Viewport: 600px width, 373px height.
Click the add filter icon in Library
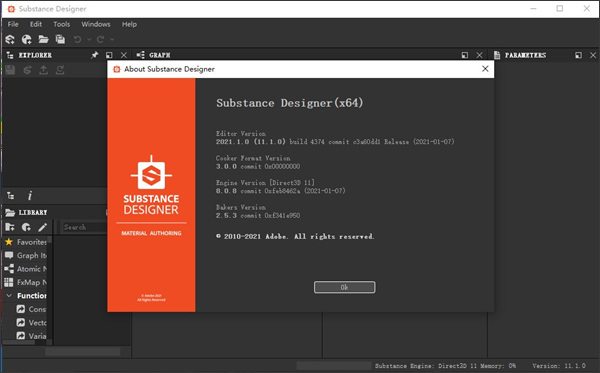[26, 227]
